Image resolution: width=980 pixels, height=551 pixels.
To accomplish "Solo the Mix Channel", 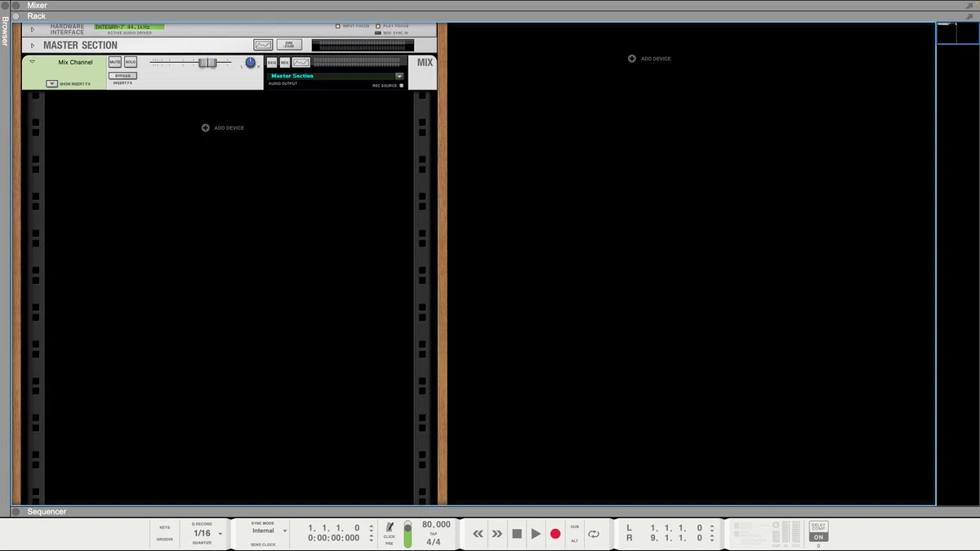I will click(131, 62).
